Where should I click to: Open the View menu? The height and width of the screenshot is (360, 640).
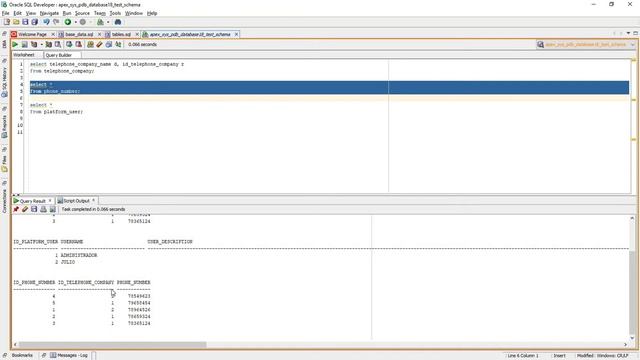coord(31,13)
